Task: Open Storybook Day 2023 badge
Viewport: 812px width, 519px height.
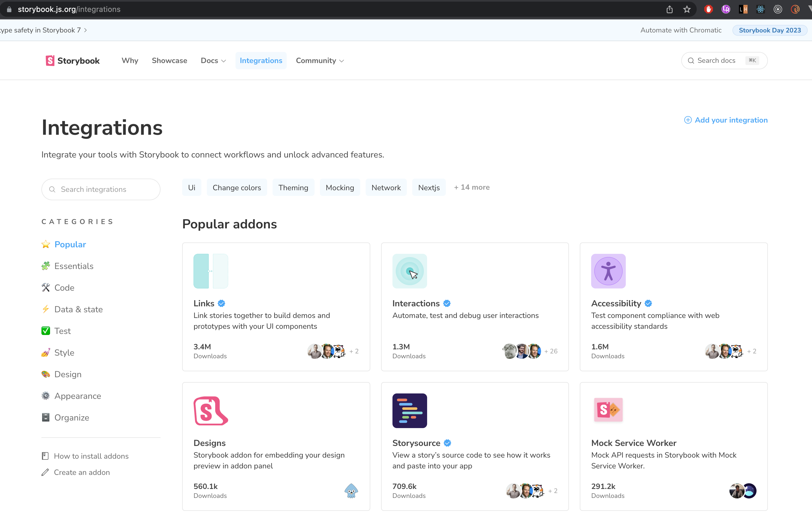Action: (770, 30)
